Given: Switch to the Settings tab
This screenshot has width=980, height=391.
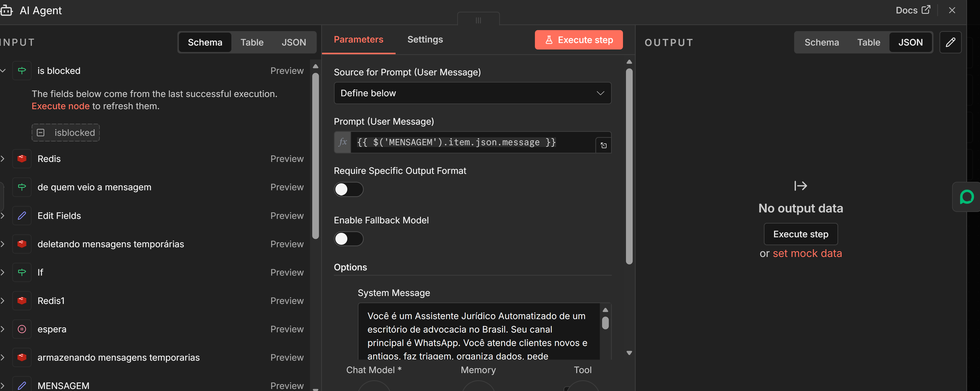Looking at the screenshot, I should click(424, 40).
